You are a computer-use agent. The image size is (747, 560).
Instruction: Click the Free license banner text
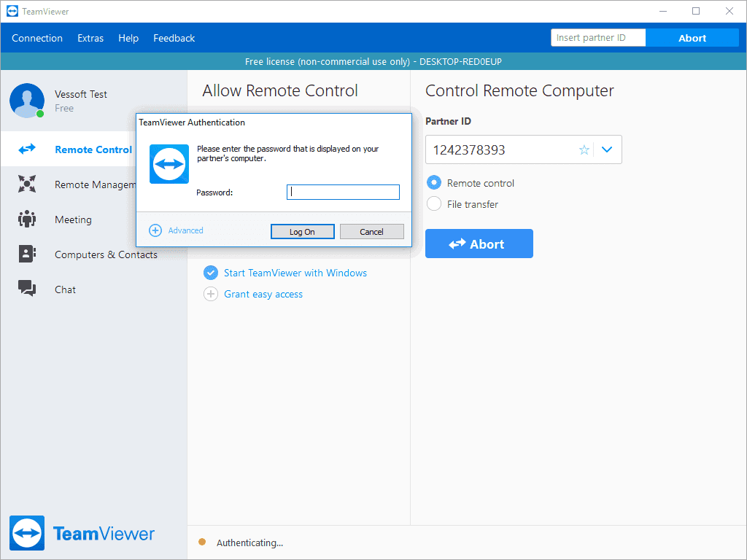point(373,61)
